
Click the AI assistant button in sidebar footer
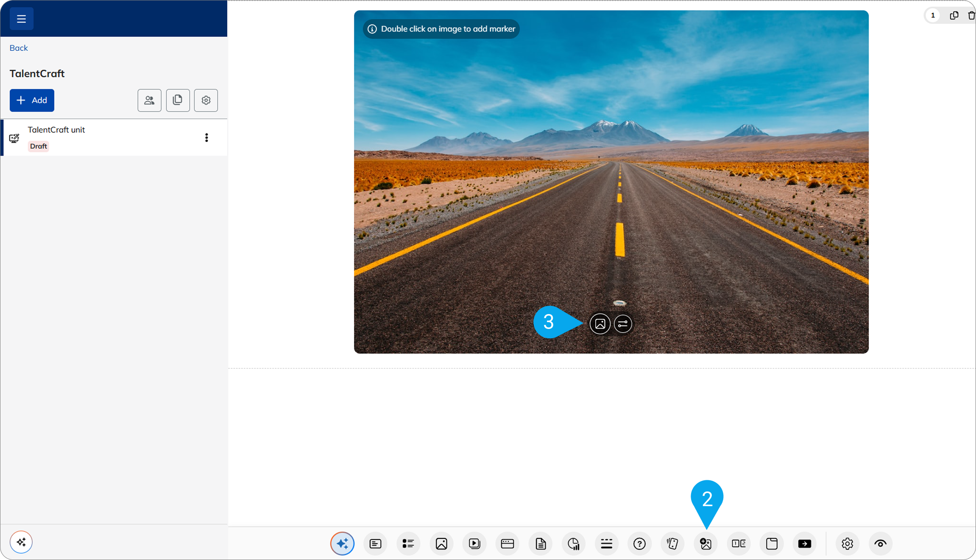point(21,542)
